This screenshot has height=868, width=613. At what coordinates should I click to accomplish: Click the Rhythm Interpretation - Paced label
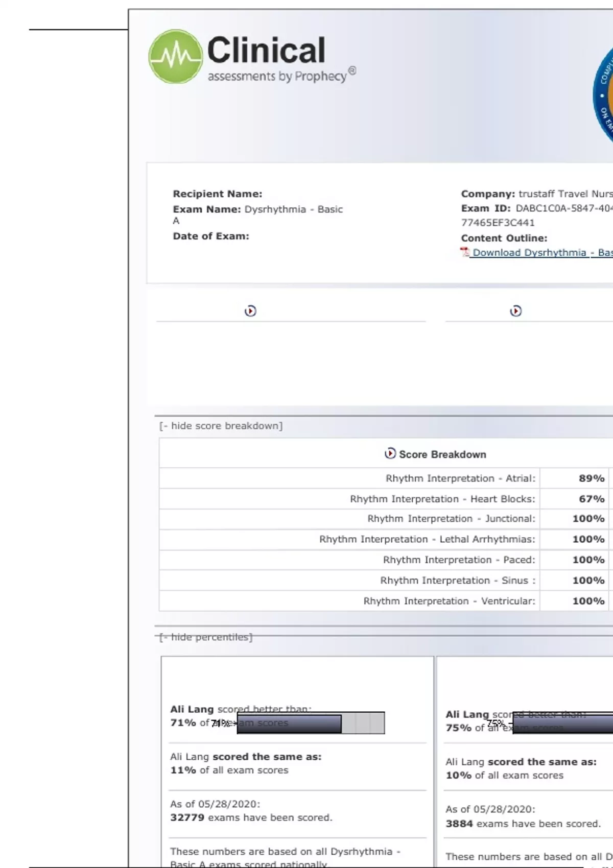[459, 560]
